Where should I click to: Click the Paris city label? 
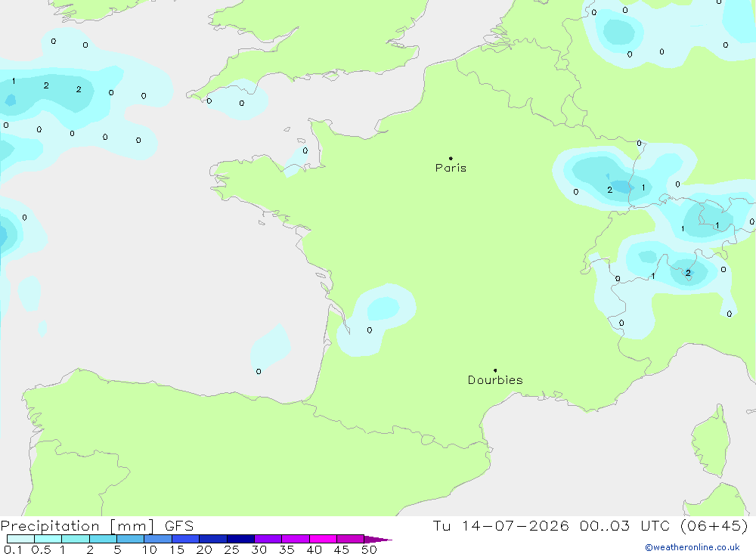click(451, 168)
